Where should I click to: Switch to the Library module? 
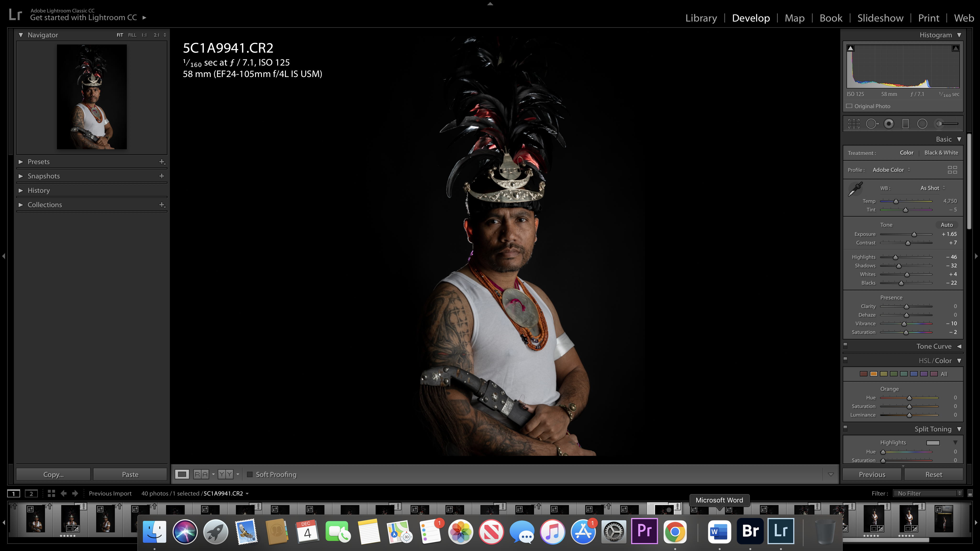pos(701,18)
